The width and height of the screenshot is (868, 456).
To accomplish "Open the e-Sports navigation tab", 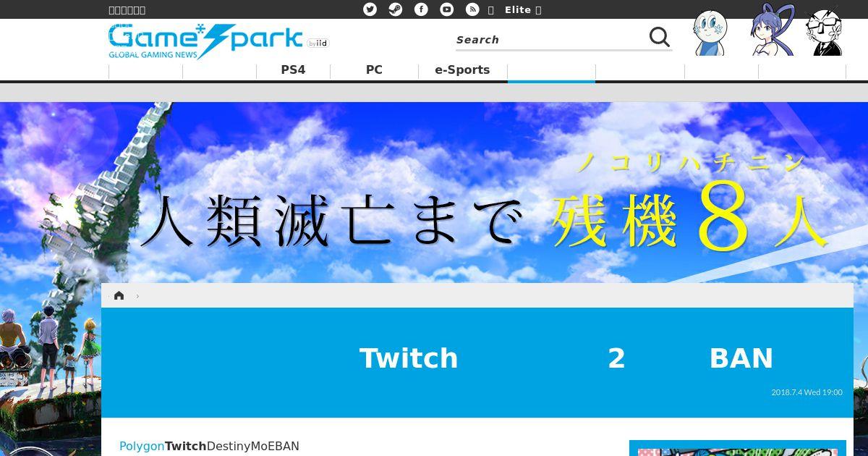I will coord(462,70).
